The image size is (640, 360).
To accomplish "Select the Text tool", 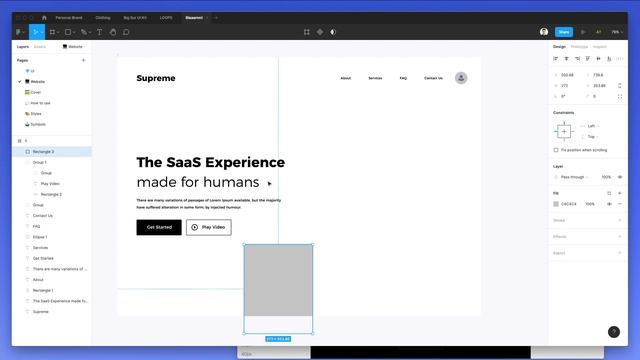I will pyautogui.click(x=99, y=32).
